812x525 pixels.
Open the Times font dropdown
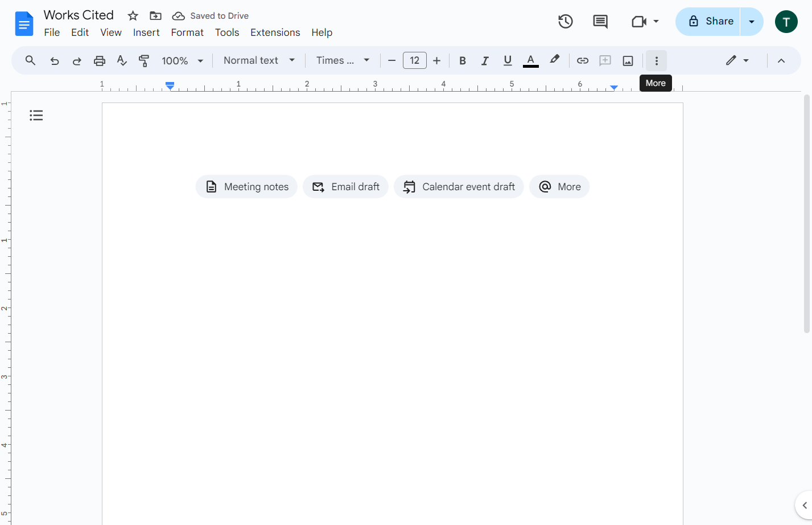[343, 60]
